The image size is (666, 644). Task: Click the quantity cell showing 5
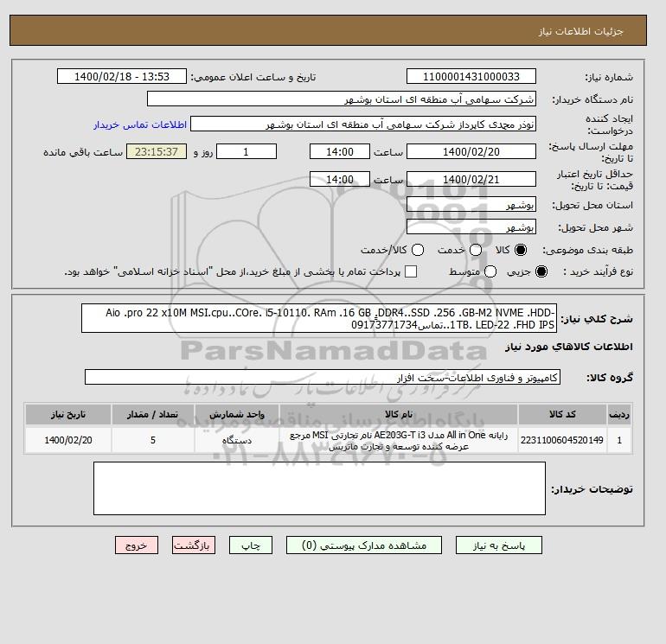[153, 440]
